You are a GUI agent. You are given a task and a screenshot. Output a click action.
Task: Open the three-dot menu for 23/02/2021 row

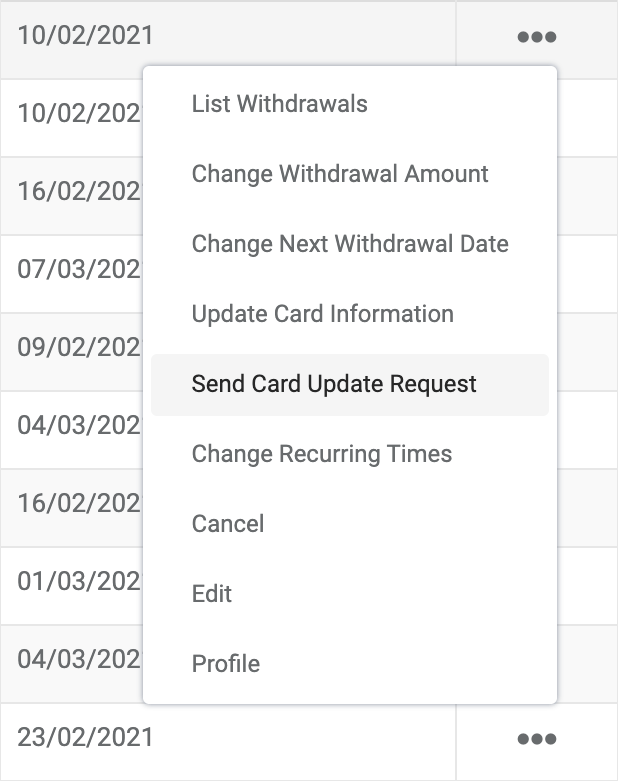pos(537,739)
